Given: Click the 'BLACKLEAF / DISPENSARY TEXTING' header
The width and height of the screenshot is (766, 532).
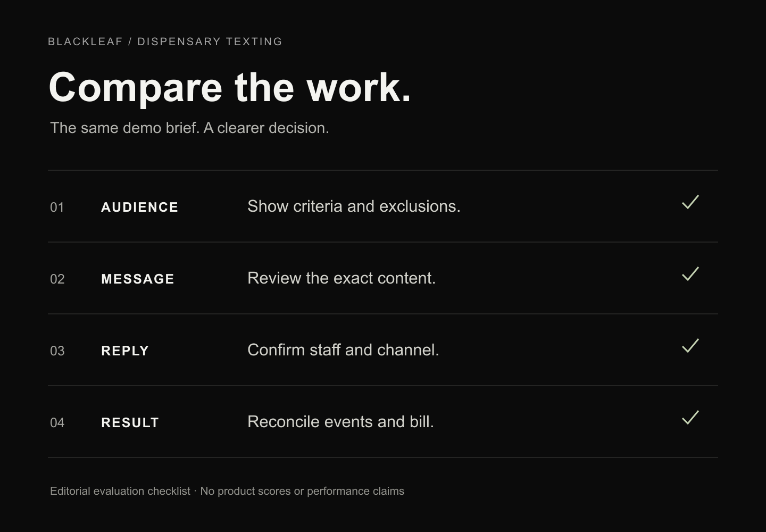Looking at the screenshot, I should 165,41.
